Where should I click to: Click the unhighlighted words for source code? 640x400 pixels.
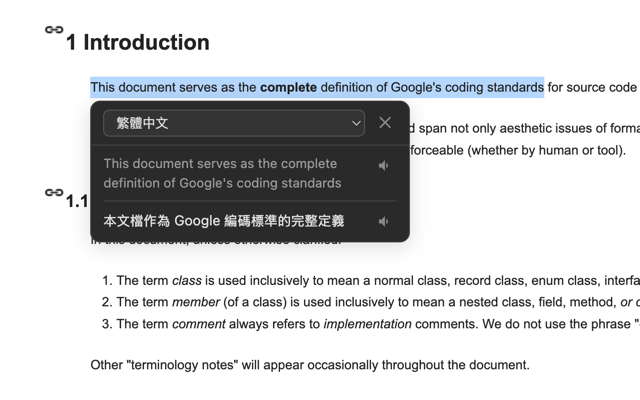(592, 88)
